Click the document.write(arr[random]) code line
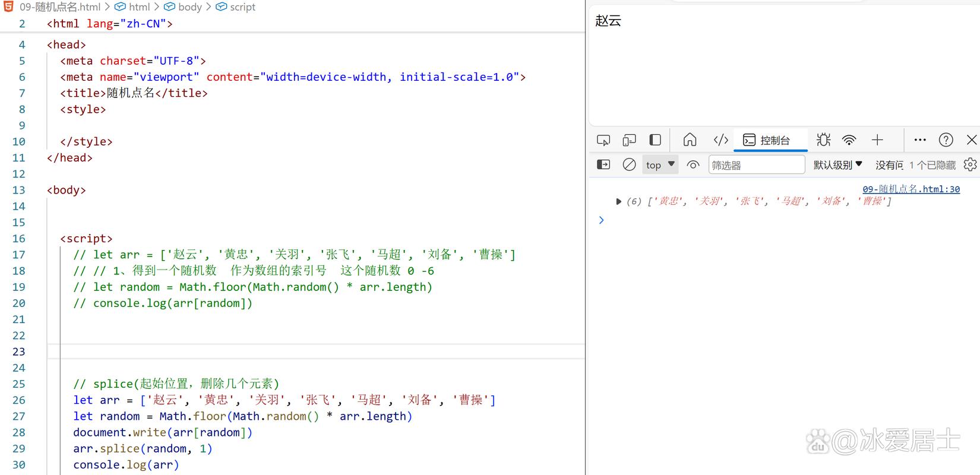 (x=163, y=433)
